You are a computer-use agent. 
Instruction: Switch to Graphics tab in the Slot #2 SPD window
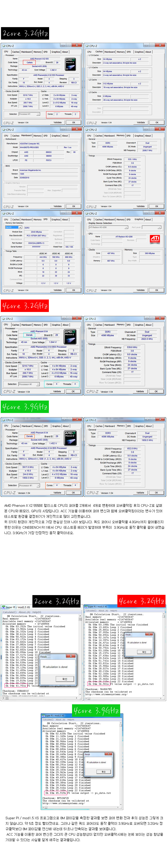[56, 220]
